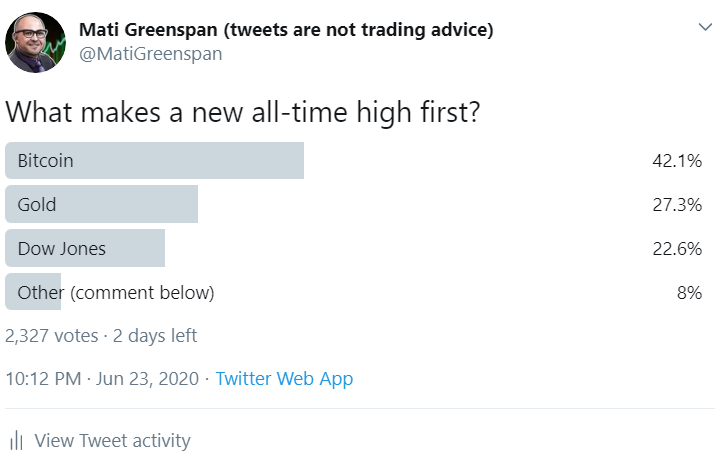Image resolution: width=727 pixels, height=468 pixels.
Task: Click the 8% Other result
Action: 689,293
